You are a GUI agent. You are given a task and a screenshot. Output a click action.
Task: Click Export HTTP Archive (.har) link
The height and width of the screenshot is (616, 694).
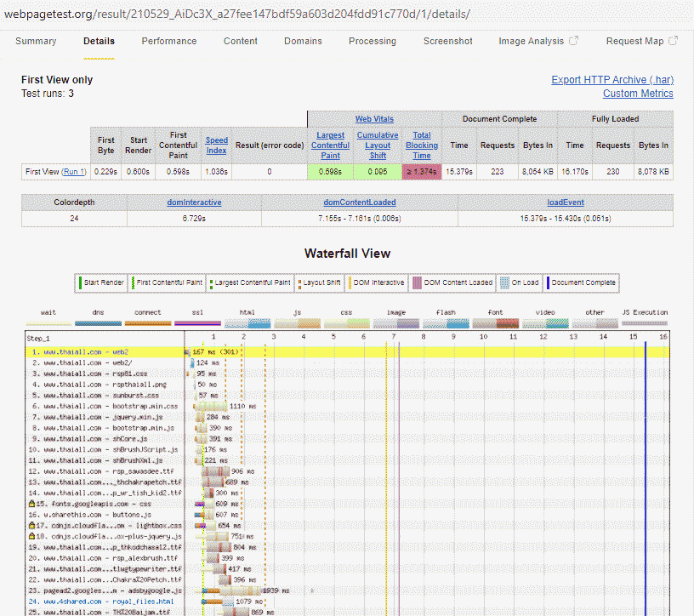pyautogui.click(x=612, y=80)
